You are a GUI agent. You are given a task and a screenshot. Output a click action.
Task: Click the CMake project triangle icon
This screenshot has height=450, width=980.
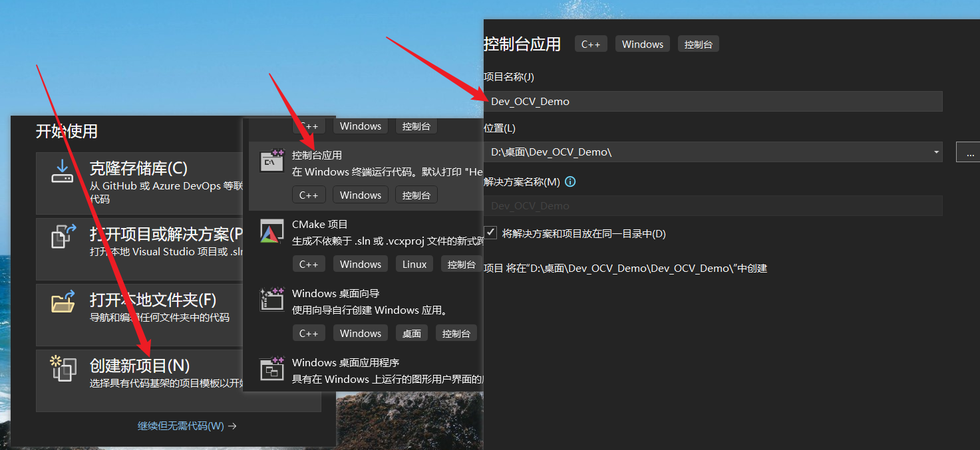(272, 231)
